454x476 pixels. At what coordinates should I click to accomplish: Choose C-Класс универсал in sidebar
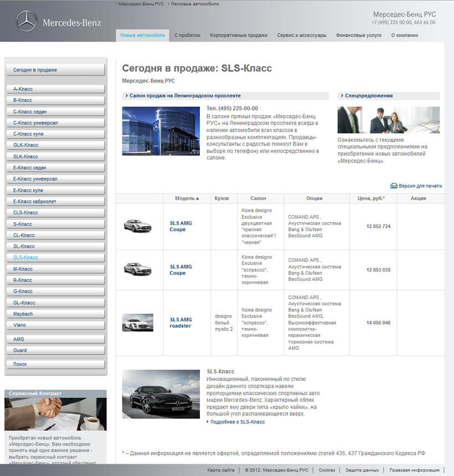[x=55, y=123]
